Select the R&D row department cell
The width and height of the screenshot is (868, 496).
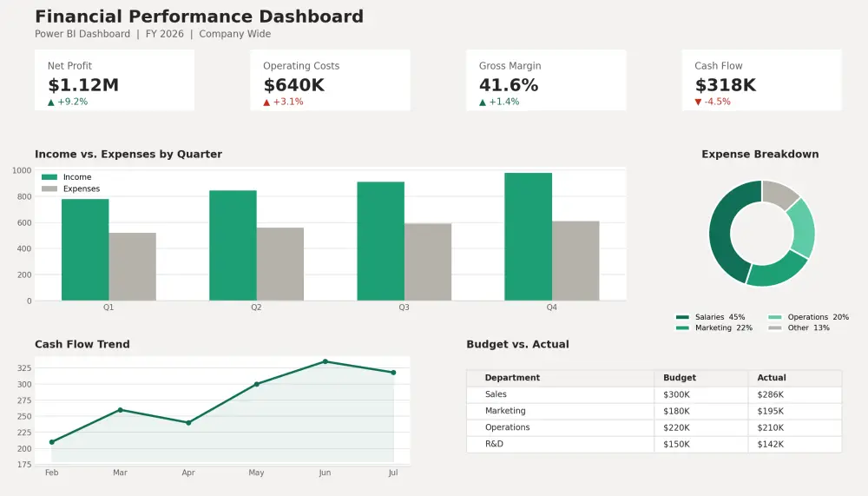point(560,445)
